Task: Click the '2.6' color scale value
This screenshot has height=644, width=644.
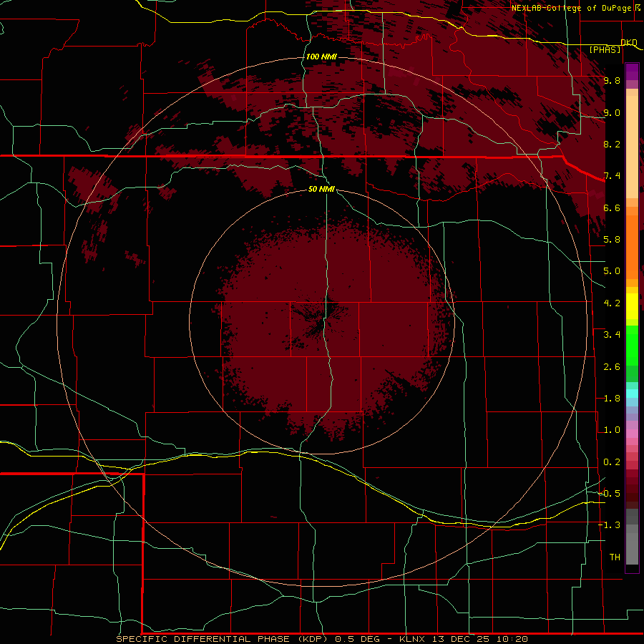Action: (x=612, y=367)
